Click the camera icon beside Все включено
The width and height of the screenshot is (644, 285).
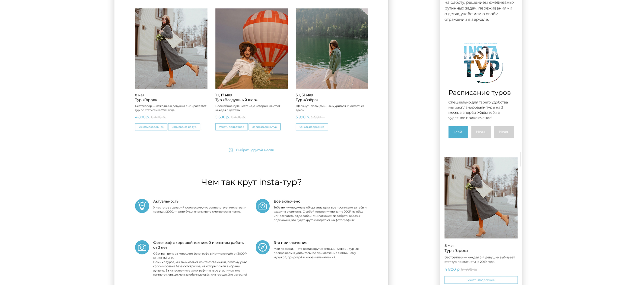(262, 206)
